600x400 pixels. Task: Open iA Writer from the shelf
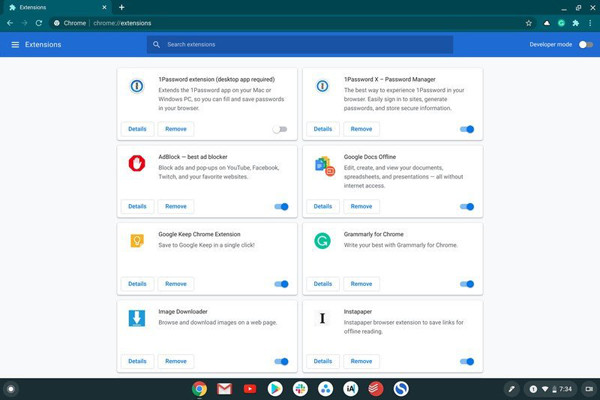coord(351,389)
